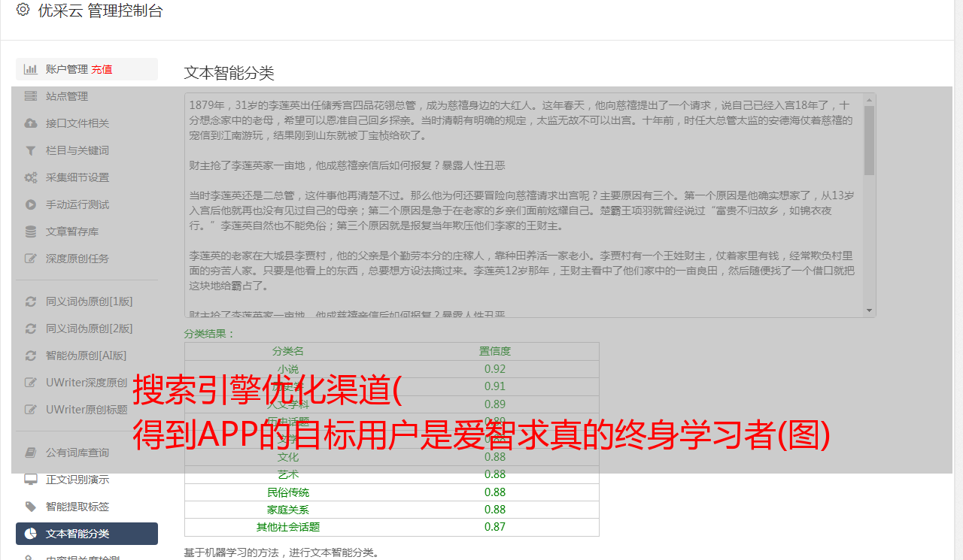Click the filter icon for 栏目与关键词

30,150
